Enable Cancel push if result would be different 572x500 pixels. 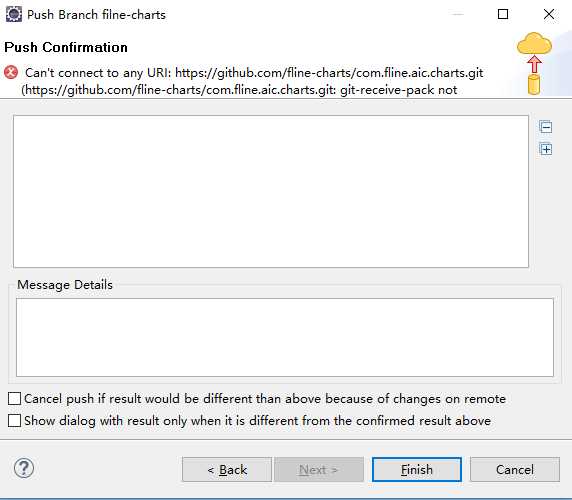(15, 399)
